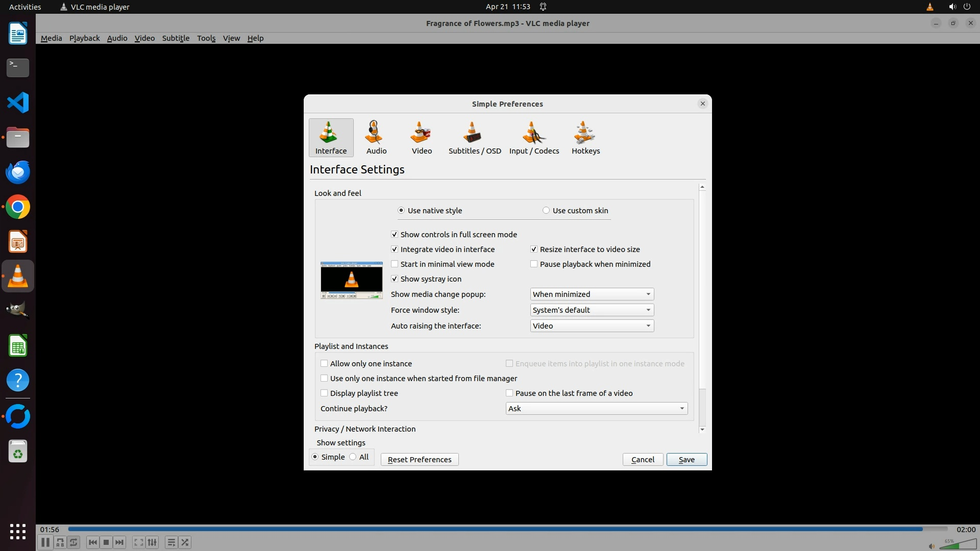Enable Start in minimal view mode
The image size is (980, 551).
395,264
